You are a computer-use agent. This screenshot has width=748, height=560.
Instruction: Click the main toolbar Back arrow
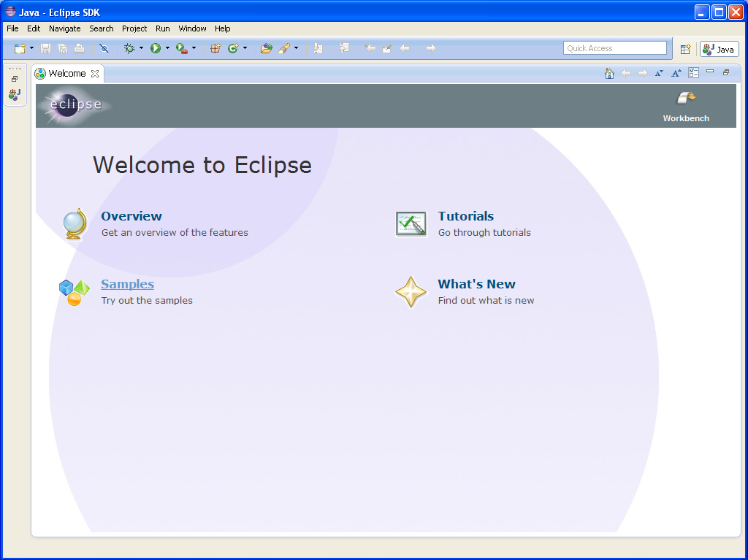405,48
